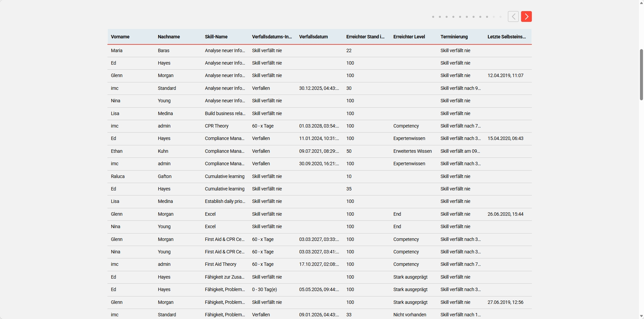Click the Erweitertes Wissen level cell

tap(413, 151)
